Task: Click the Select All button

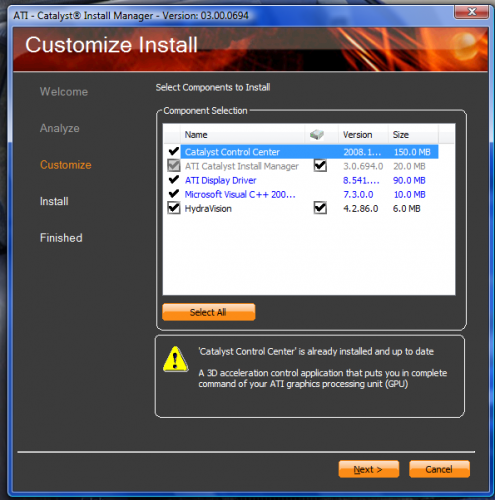Action: tap(209, 312)
